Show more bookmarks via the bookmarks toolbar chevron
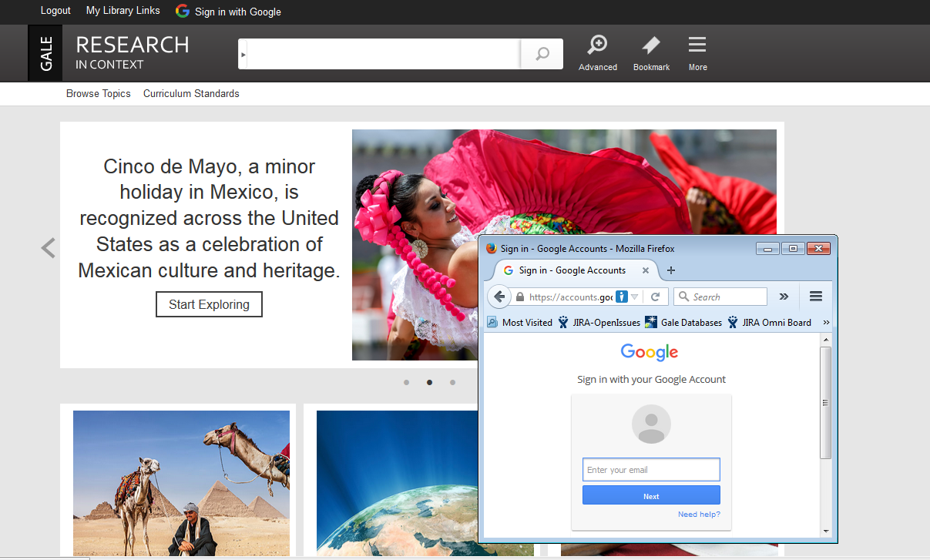This screenshot has width=930, height=560. tap(826, 323)
